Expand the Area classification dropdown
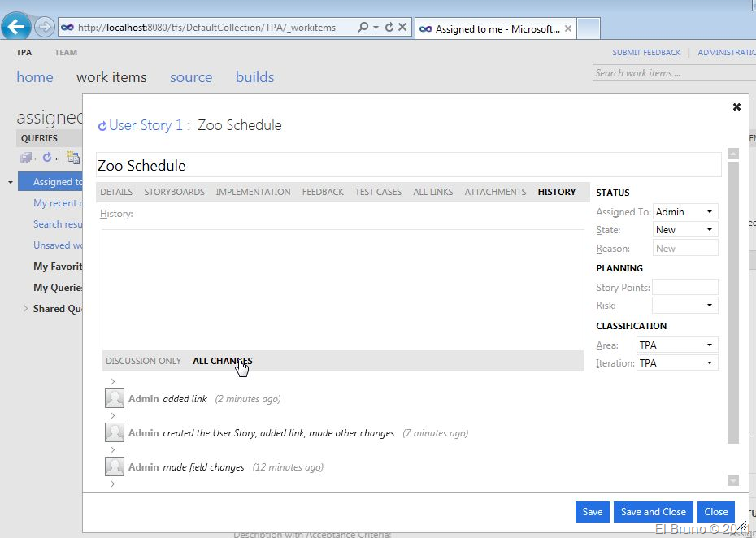Viewport: 756px width, 538px height. coord(709,345)
